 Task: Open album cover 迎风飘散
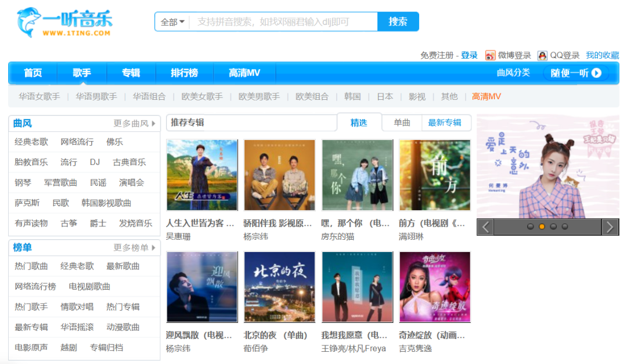point(202,287)
